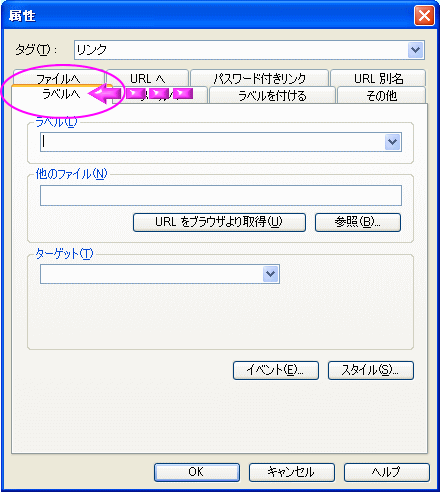Open the その他 tab
Image resolution: width=440 pixels, height=492 pixels.
[381, 96]
